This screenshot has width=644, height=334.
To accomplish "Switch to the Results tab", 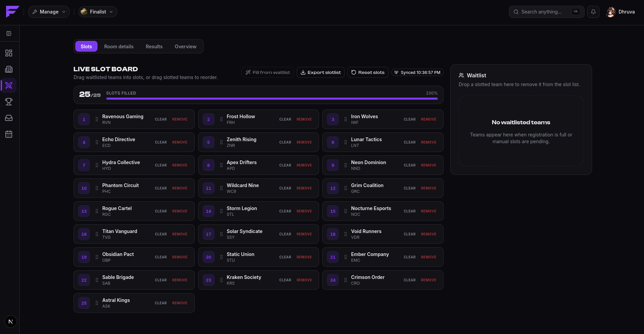I will (154, 46).
